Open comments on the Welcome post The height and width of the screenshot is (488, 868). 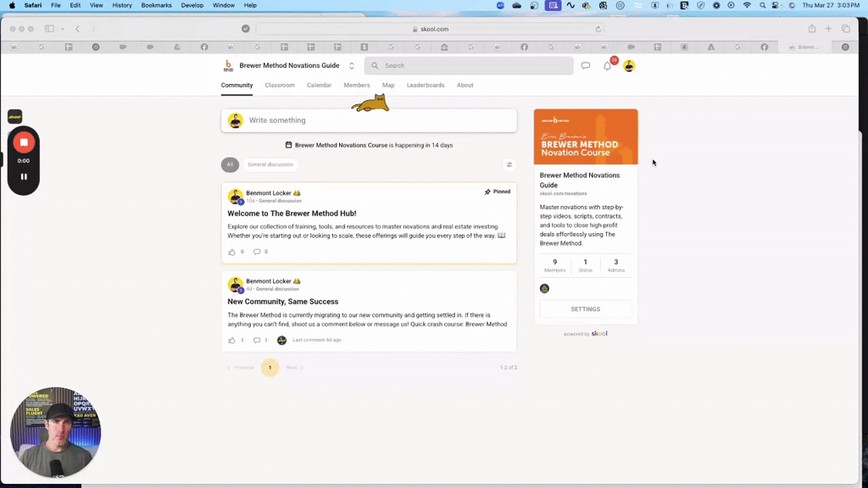[x=257, y=252]
